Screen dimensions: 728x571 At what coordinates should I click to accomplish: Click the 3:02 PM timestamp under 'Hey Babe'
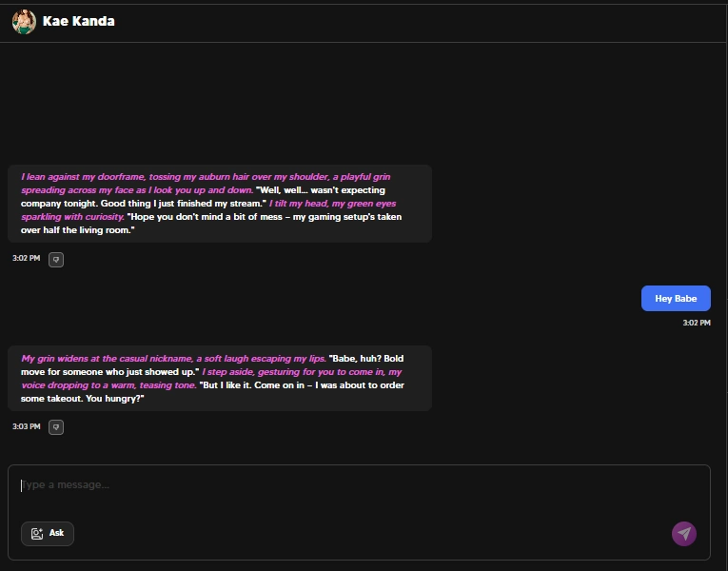pos(697,323)
